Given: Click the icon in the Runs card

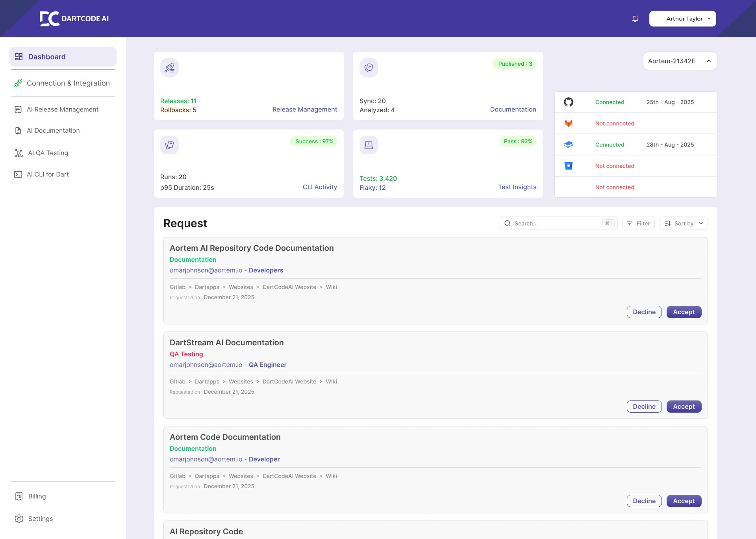Looking at the screenshot, I should 170,145.
